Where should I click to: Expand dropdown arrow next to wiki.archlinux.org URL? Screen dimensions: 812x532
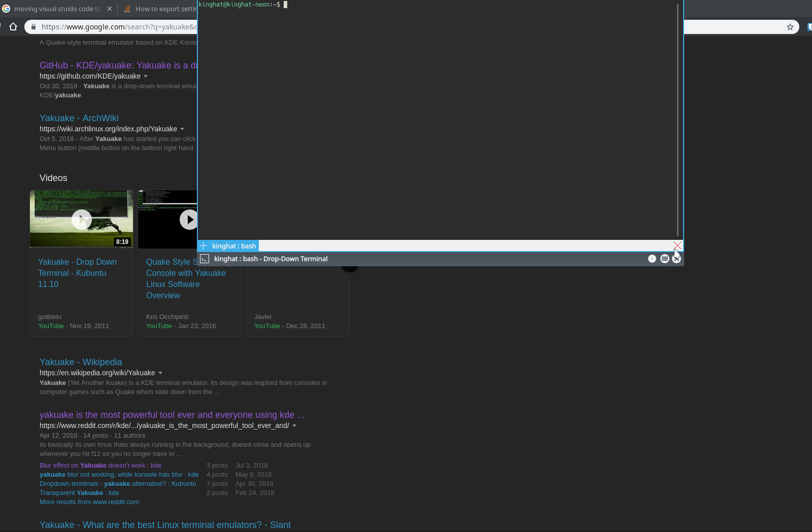tap(182, 129)
